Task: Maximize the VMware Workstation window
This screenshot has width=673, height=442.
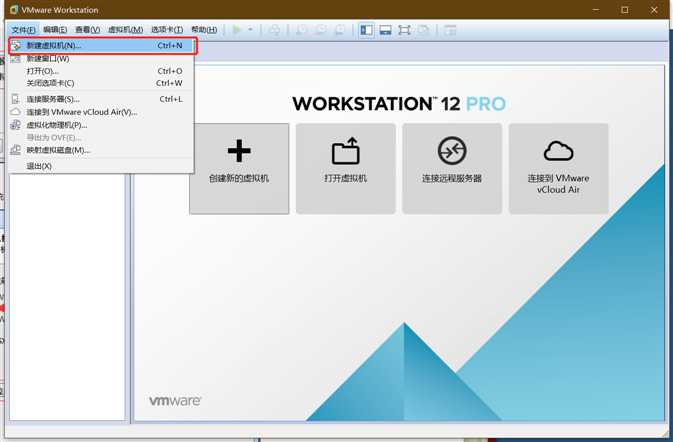Action: pyautogui.click(x=625, y=9)
